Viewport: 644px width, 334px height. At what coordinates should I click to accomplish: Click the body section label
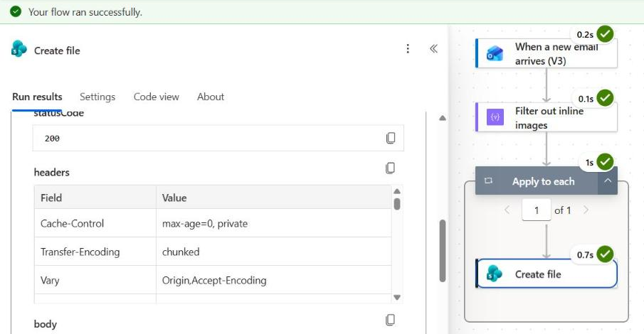point(45,324)
